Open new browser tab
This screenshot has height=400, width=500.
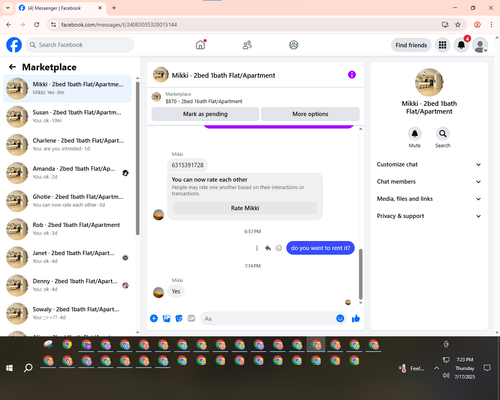pyautogui.click(x=114, y=8)
